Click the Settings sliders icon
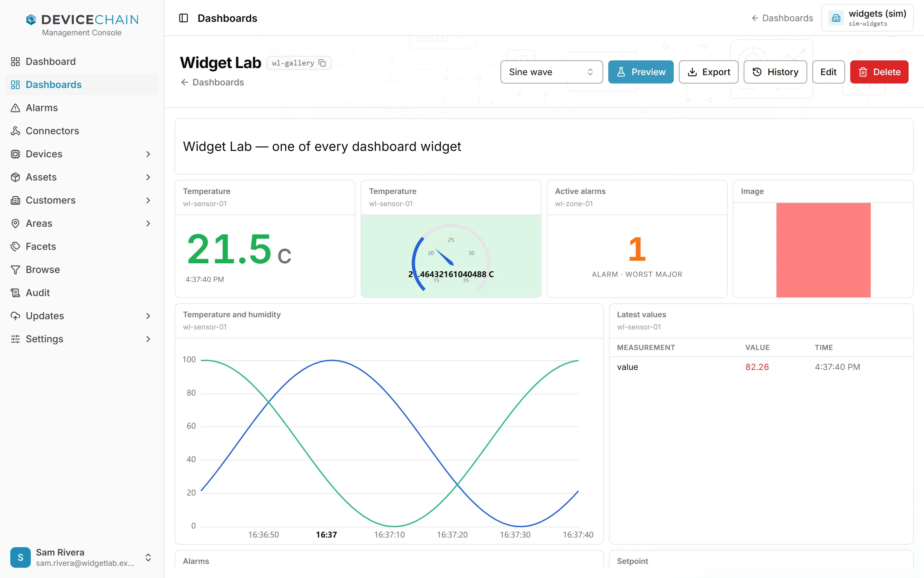 15,339
